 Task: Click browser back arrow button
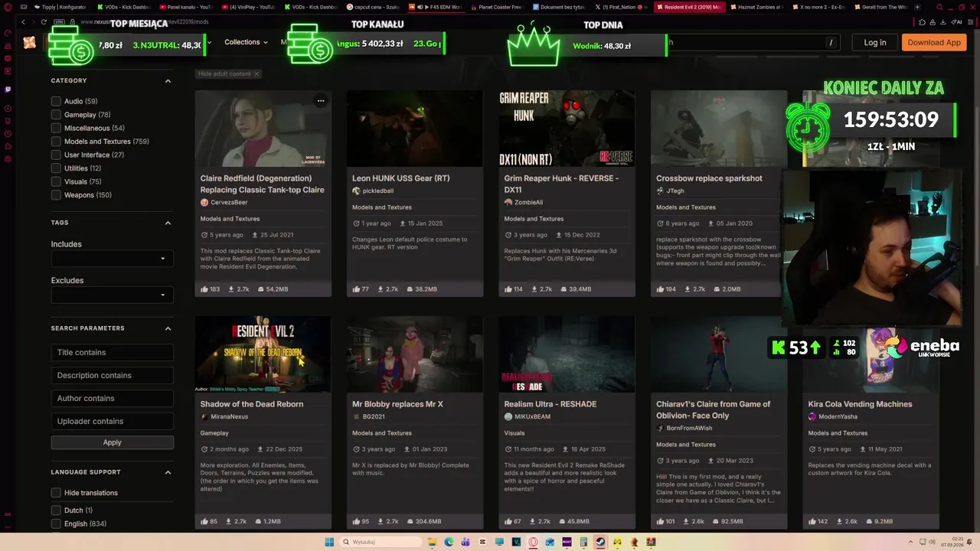(x=23, y=22)
